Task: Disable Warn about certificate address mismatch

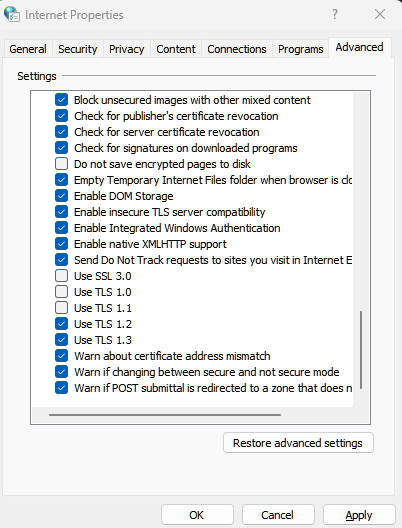Action: (x=61, y=356)
